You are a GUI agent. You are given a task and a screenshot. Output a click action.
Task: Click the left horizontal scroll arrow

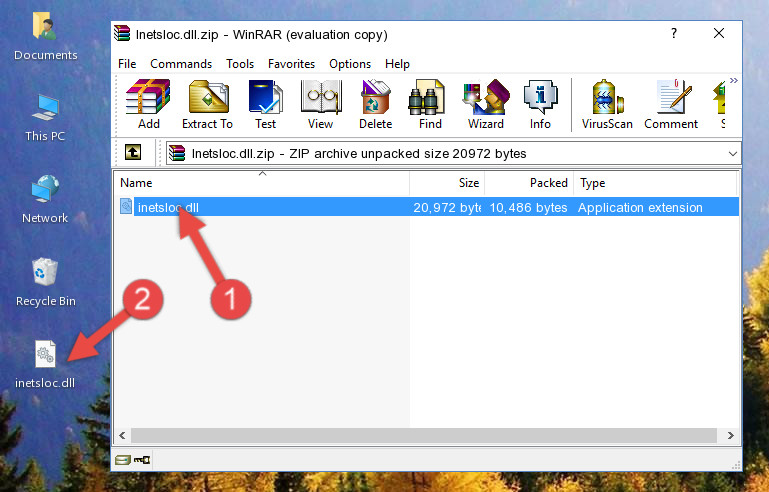click(x=123, y=435)
